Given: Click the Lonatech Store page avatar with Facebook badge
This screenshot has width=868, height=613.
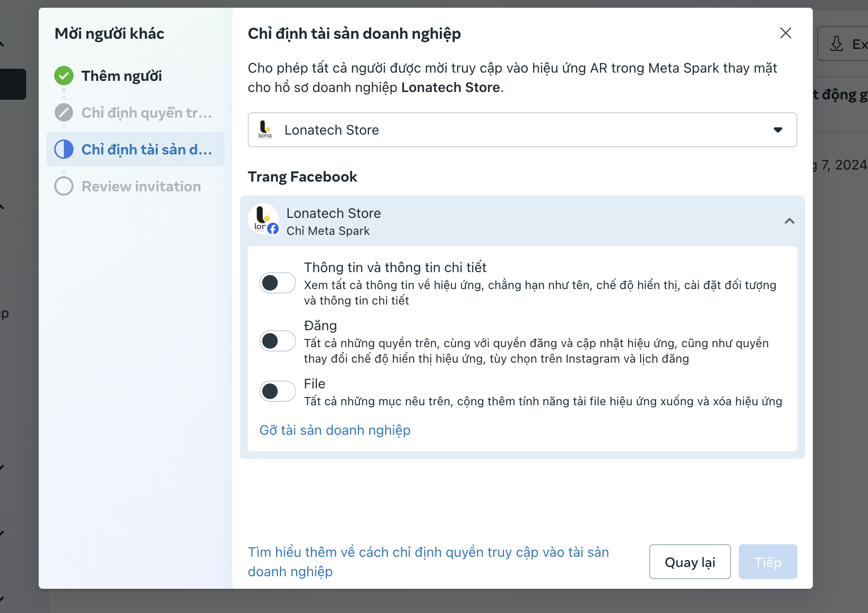Looking at the screenshot, I should tap(264, 219).
